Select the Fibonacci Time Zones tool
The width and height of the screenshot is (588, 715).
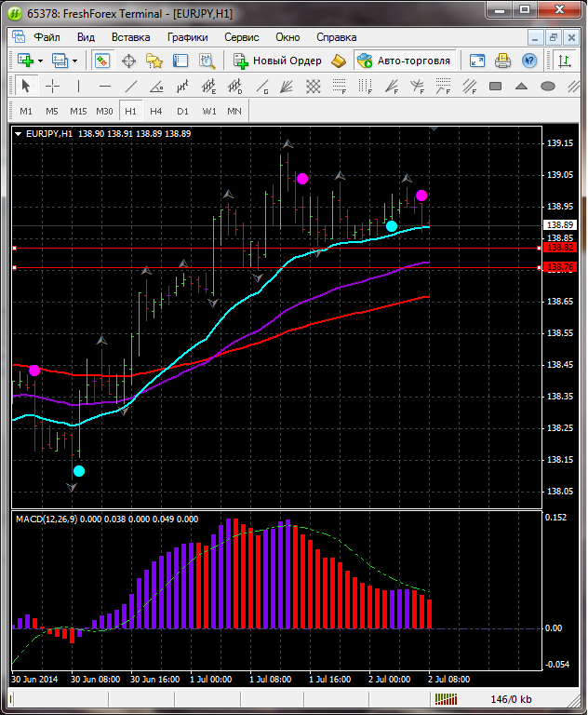[366, 86]
